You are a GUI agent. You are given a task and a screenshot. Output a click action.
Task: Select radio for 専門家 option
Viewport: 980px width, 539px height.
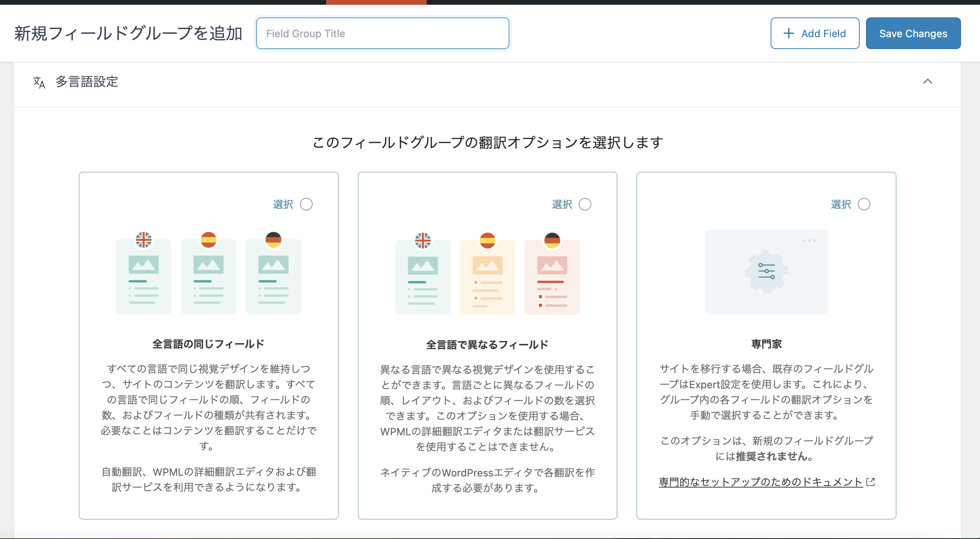pyautogui.click(x=864, y=204)
